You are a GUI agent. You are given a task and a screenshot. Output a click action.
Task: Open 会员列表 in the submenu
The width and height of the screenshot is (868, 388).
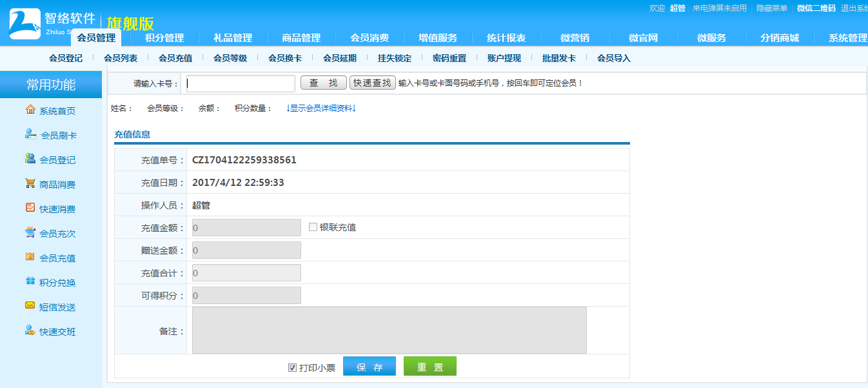click(121, 58)
